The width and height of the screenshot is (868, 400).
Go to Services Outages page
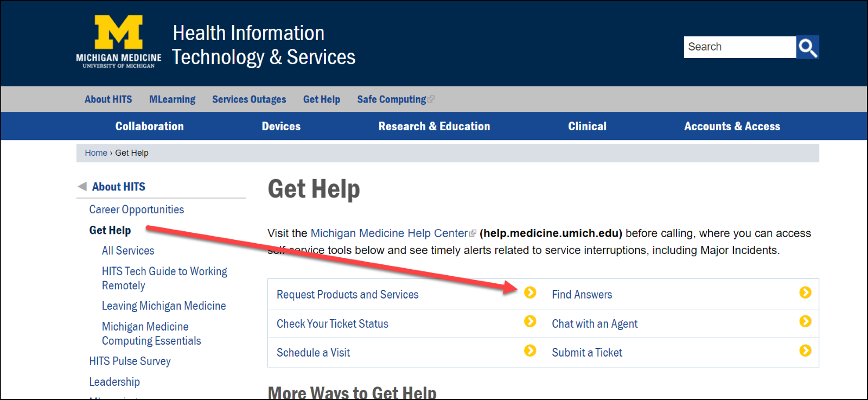tap(249, 99)
